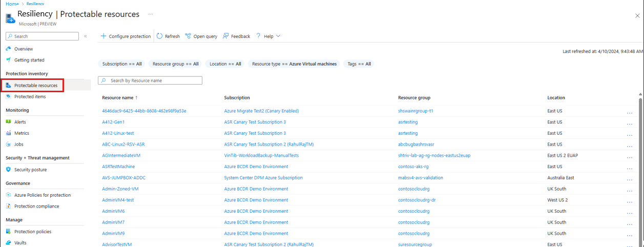Click the Vaults cloud icon
The width and height of the screenshot is (644, 247).
[x=9, y=243]
